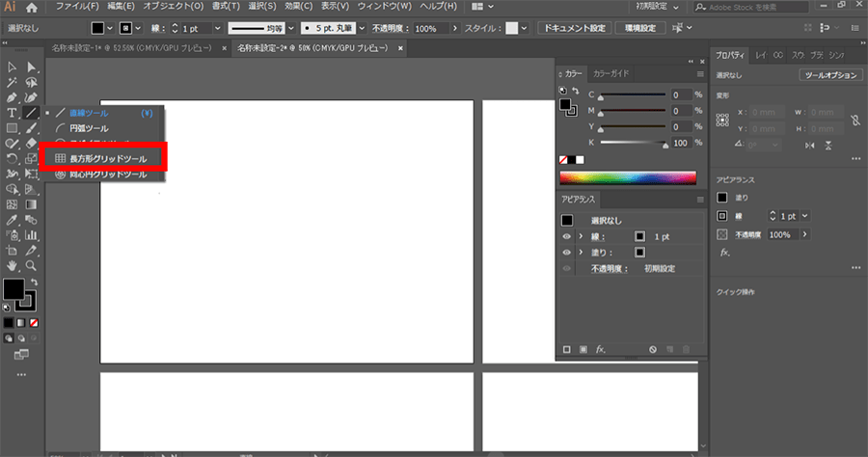Set None mode below toolbar fill swatch
The width and height of the screenshot is (868, 457).
tap(34, 323)
